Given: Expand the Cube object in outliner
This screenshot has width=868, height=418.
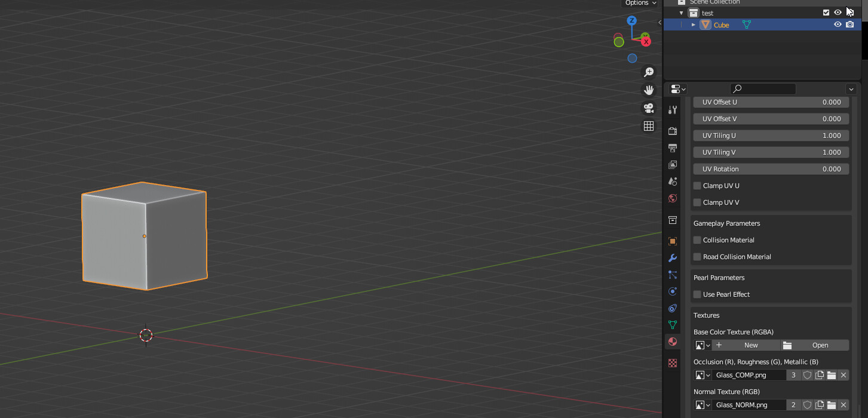Looking at the screenshot, I should pyautogui.click(x=693, y=24).
